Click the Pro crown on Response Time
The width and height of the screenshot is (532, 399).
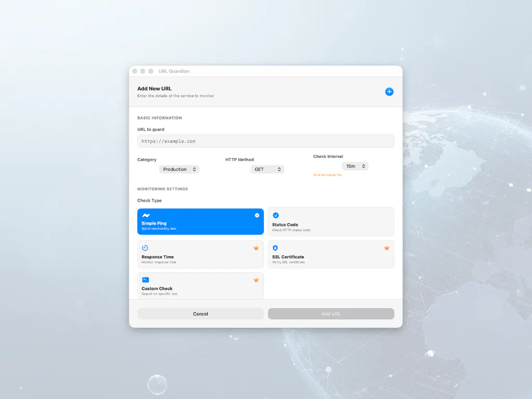[x=256, y=248]
